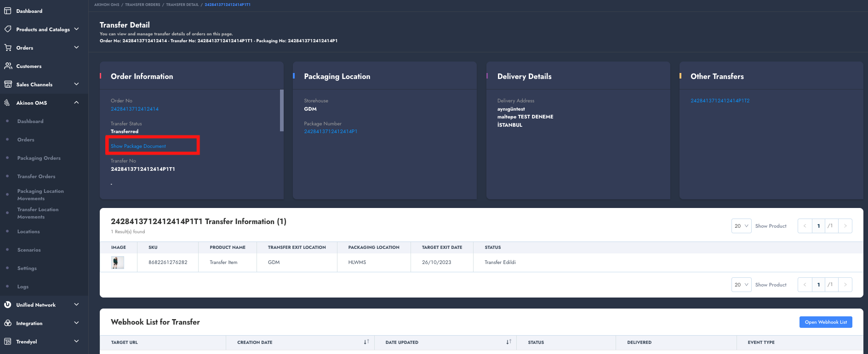868x354 pixels.
Task: Open the other transfer 2428413712412414P1T2 link
Action: tap(720, 101)
